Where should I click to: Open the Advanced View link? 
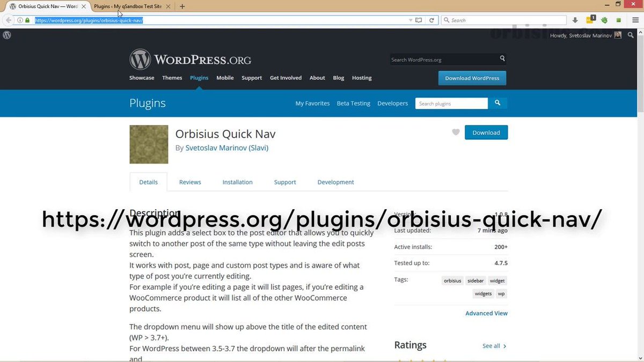(487, 313)
